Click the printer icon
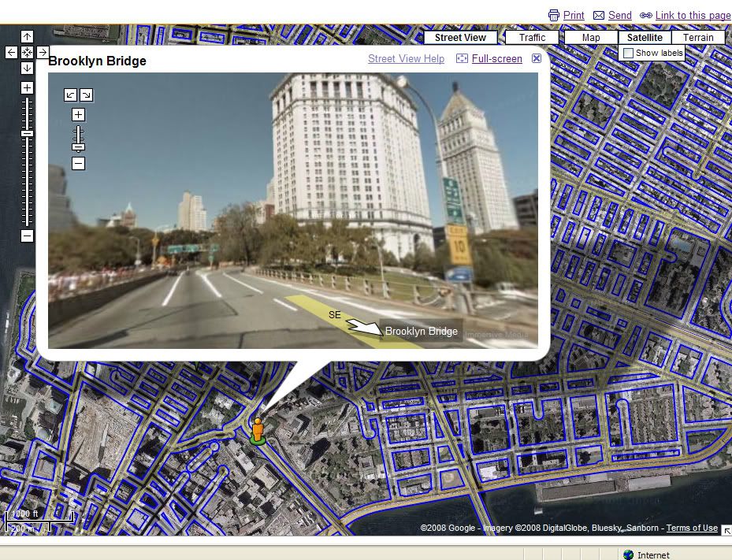 (554, 16)
